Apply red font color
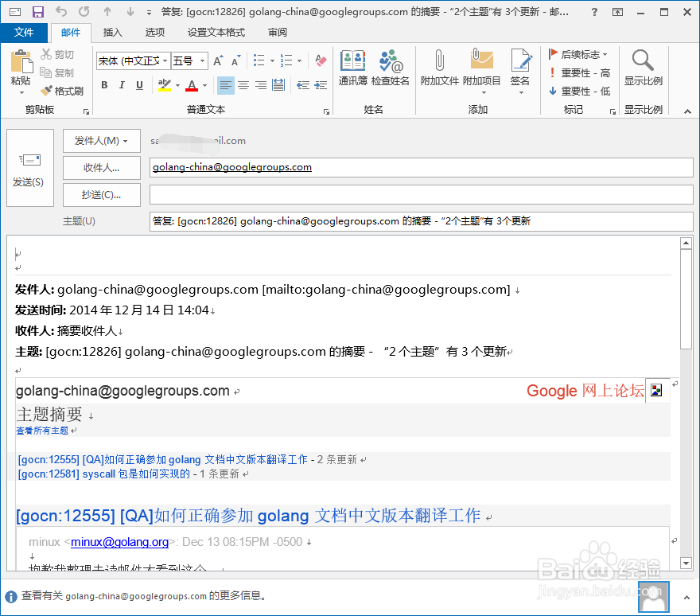The width and height of the screenshot is (700, 616). click(x=192, y=85)
